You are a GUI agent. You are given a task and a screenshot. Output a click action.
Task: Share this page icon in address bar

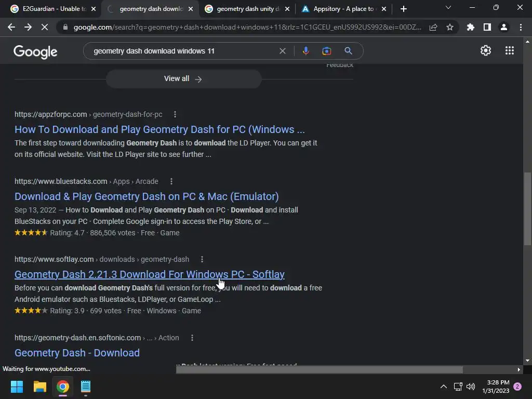click(x=433, y=27)
